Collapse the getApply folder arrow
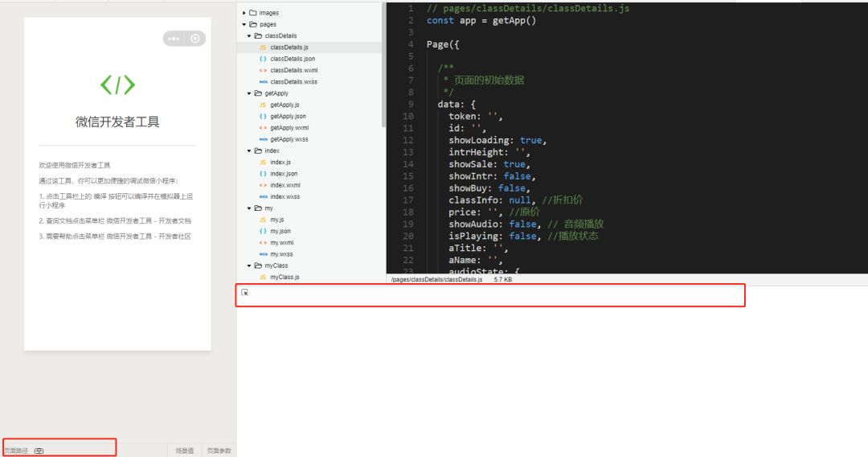The width and height of the screenshot is (868, 457). [x=249, y=93]
